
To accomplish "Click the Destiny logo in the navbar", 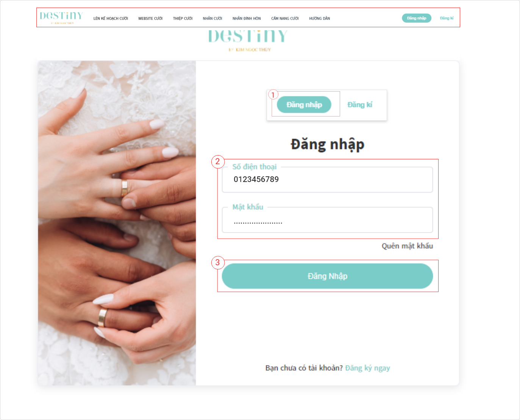I will 61,17.
